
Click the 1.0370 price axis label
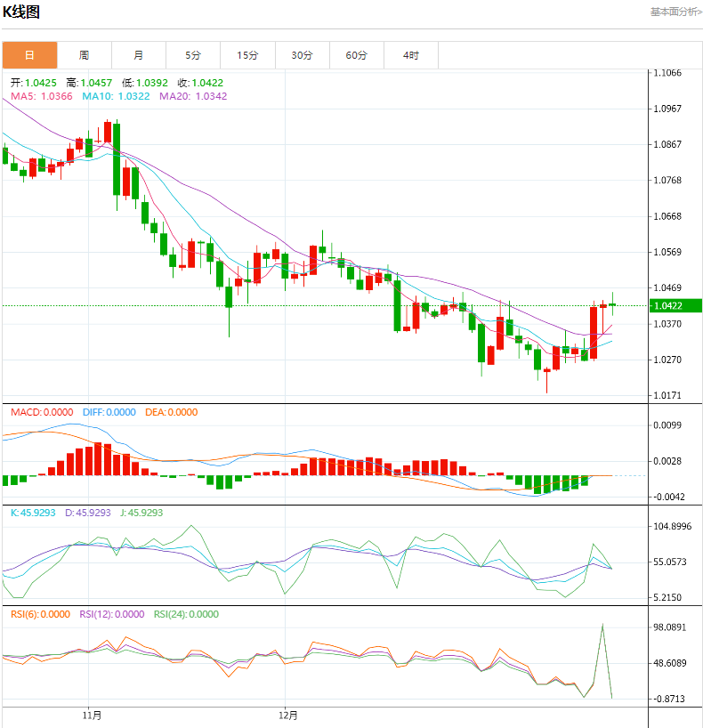667,324
